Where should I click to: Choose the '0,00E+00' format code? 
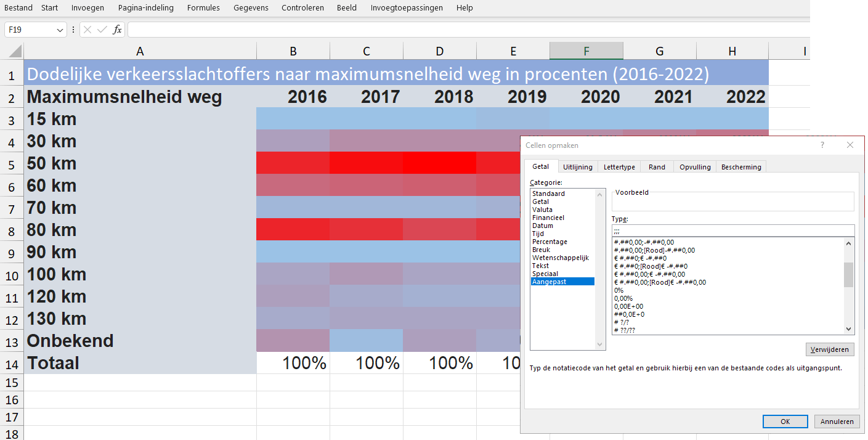pos(728,306)
